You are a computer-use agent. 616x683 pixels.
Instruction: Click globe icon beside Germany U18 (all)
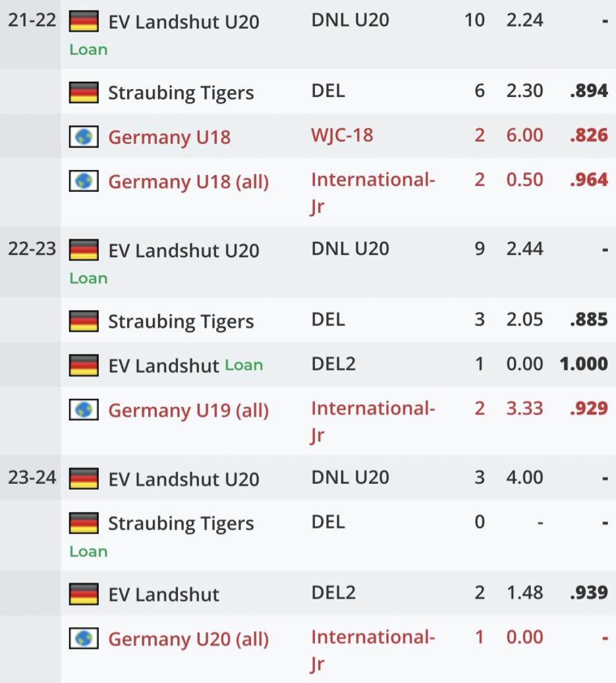click(x=84, y=181)
